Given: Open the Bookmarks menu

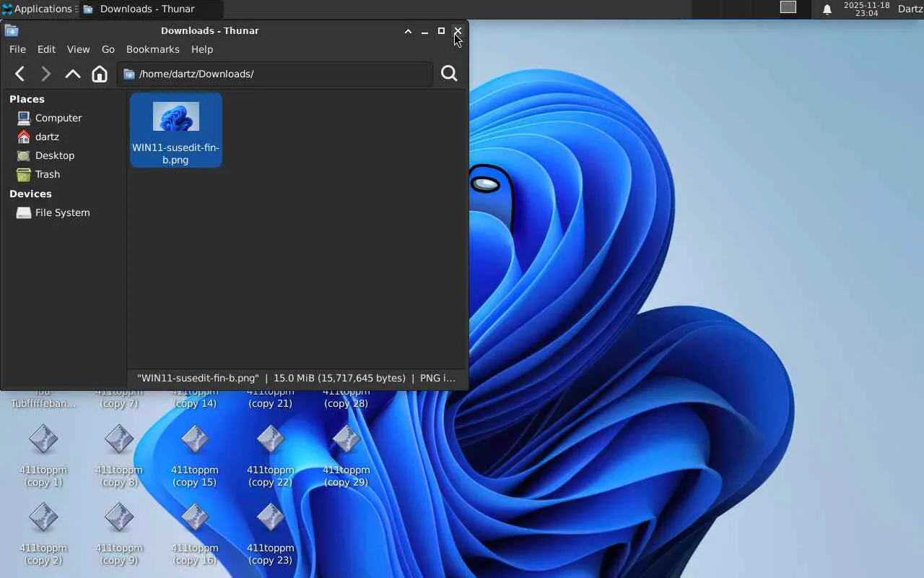Looking at the screenshot, I should click(152, 49).
